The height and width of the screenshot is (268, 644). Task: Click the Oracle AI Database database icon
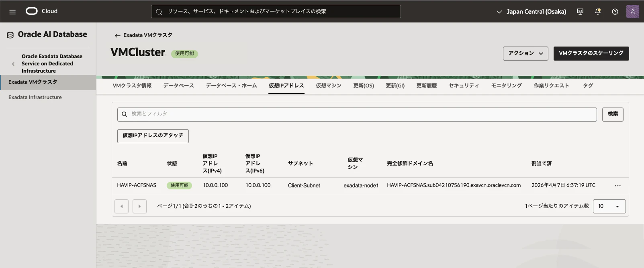pyautogui.click(x=10, y=35)
